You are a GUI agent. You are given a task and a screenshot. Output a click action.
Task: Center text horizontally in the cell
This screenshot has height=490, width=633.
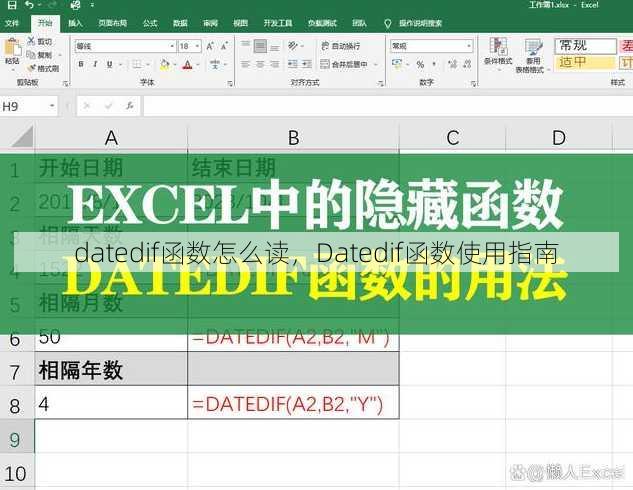pyautogui.click(x=260, y=64)
